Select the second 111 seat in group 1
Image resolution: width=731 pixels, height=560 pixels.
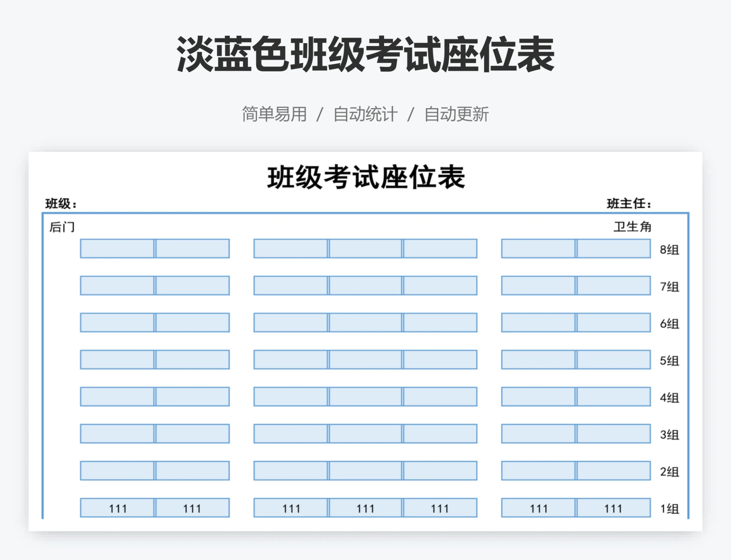click(x=192, y=508)
